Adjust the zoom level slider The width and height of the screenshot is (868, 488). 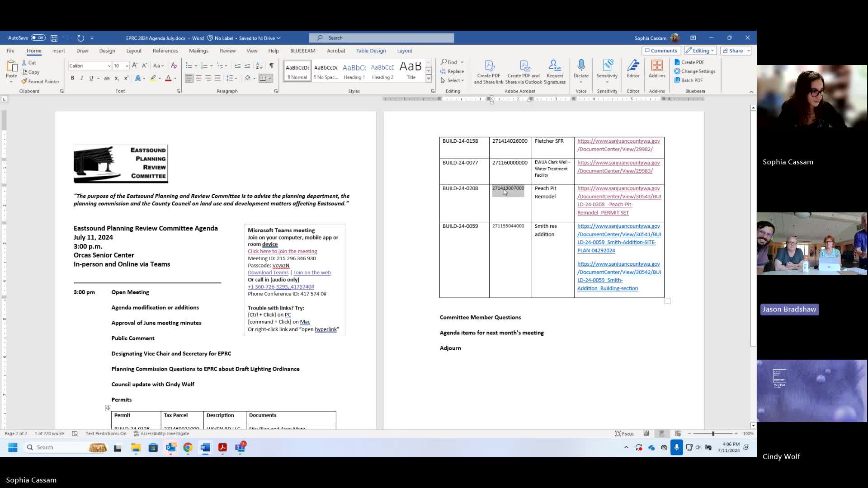[x=713, y=433]
